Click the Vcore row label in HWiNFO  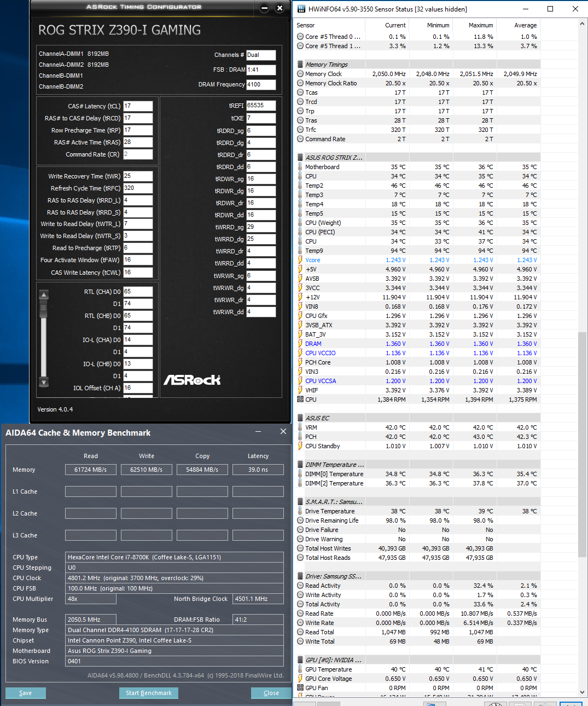[x=313, y=260]
